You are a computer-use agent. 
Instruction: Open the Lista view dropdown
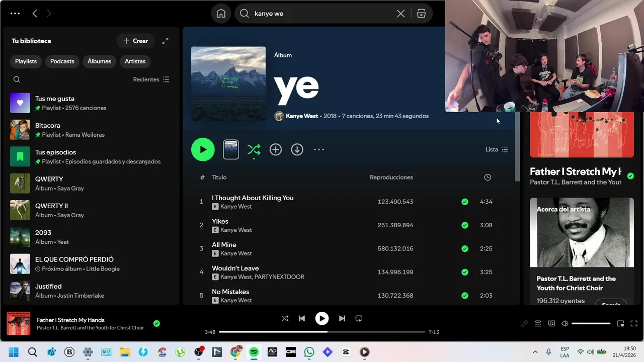pos(497,149)
